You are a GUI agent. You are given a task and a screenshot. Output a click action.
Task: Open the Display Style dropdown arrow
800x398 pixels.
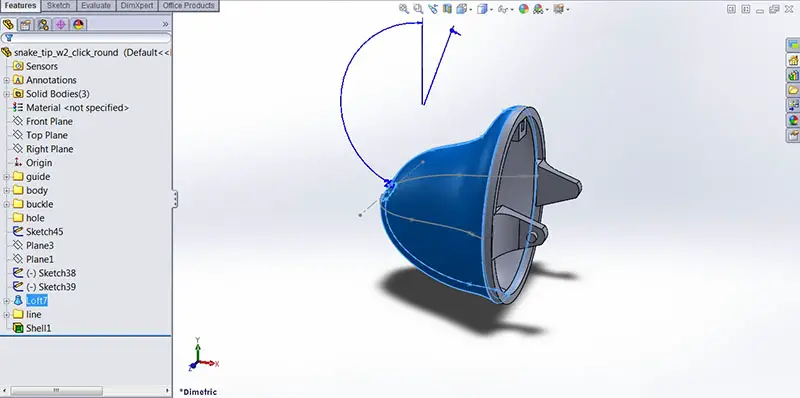(x=491, y=9)
